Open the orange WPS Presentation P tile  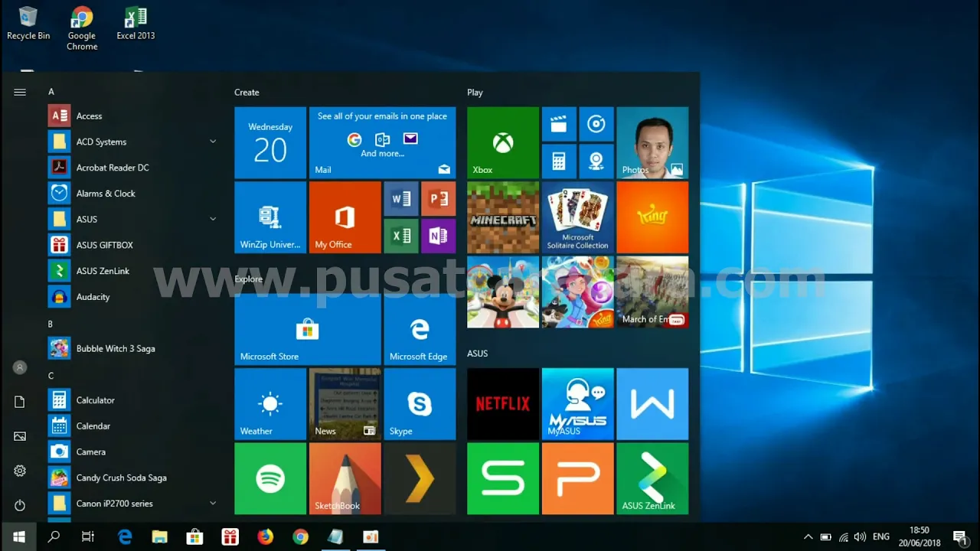pyautogui.click(x=578, y=478)
